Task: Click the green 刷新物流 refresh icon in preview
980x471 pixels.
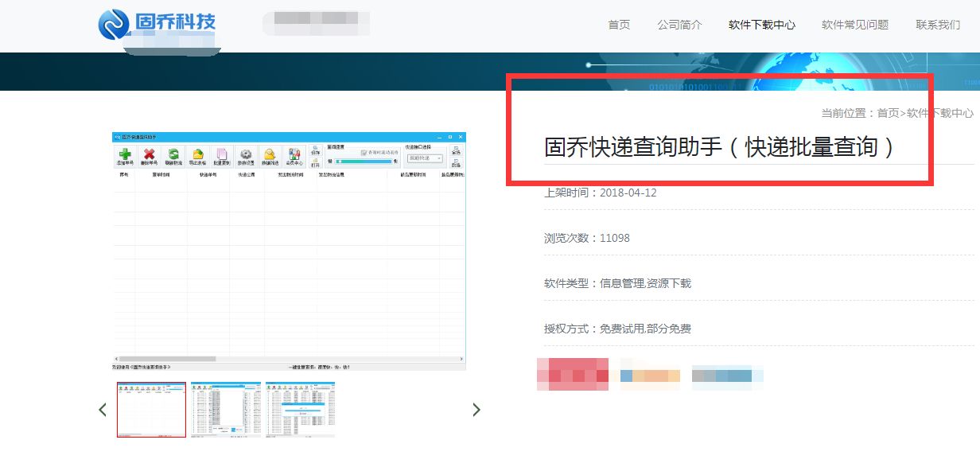Action: (173, 155)
